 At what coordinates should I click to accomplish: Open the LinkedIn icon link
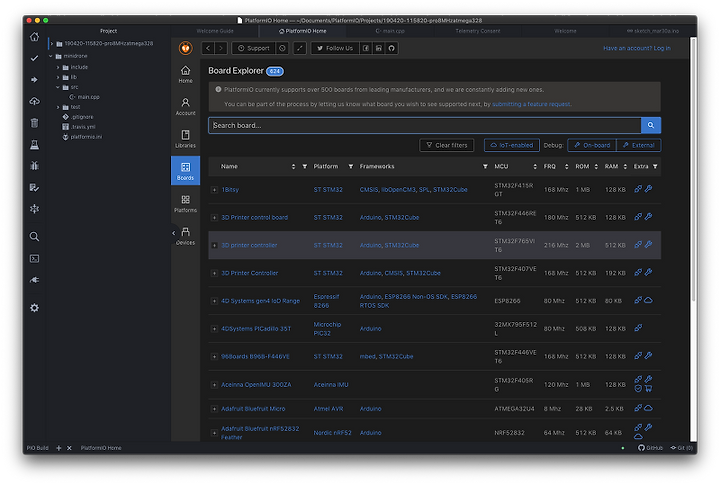pos(378,48)
